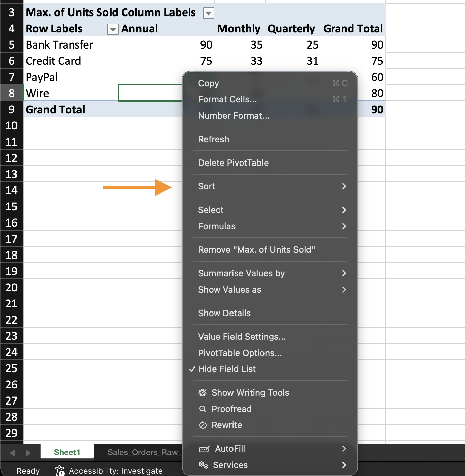The image size is (465, 476).
Task: Click the Proofread magnifier icon
Action: pyautogui.click(x=203, y=409)
